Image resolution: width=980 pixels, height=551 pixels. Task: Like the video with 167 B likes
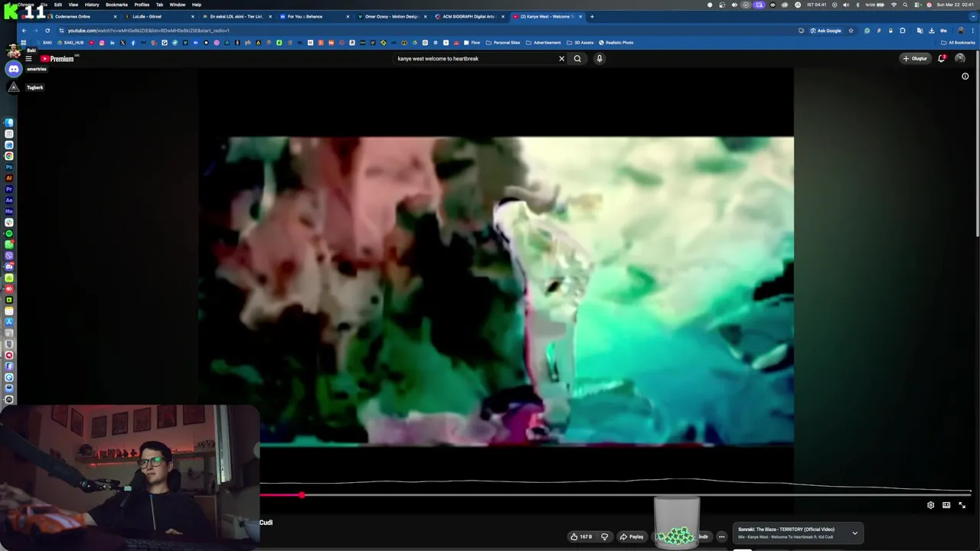581,536
